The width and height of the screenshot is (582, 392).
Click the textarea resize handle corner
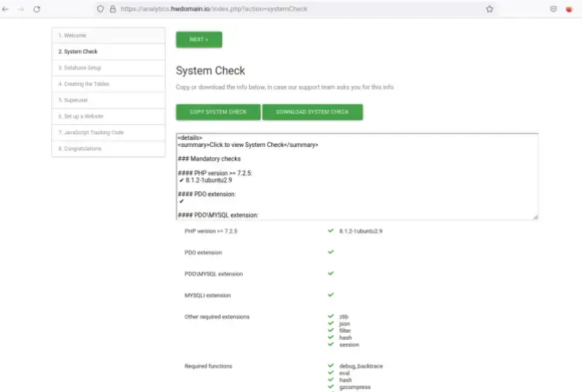tap(535, 217)
